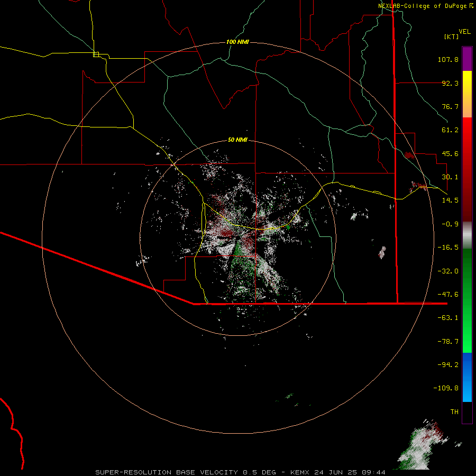Click the 24 JUN 25 09:44 timestamp
The image size is (476, 476).
[x=350, y=472]
